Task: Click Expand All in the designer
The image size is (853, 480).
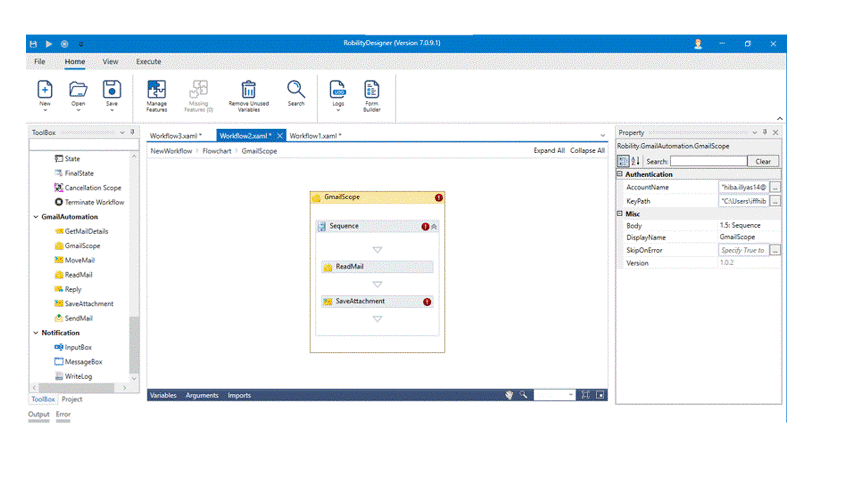Action: coord(550,151)
